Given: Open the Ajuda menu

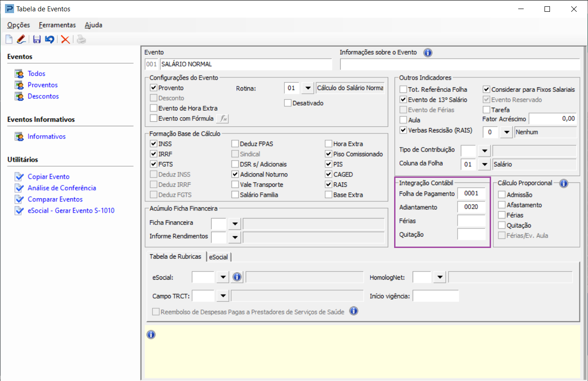Looking at the screenshot, I should (94, 25).
